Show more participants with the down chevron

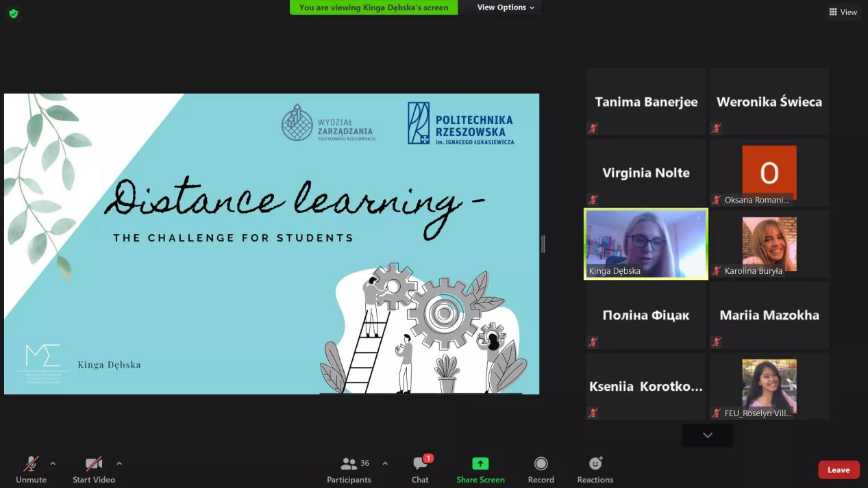(x=707, y=435)
